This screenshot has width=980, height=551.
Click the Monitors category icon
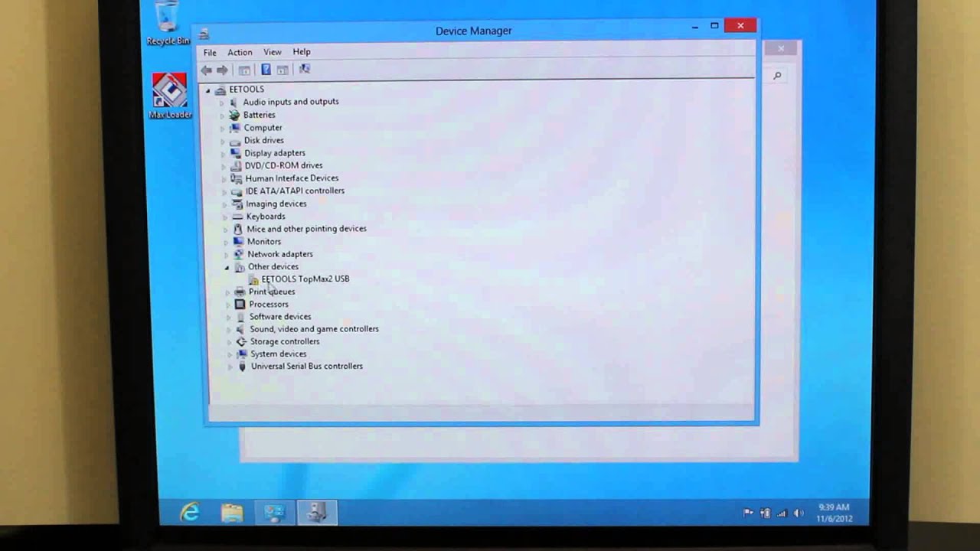[x=238, y=242]
